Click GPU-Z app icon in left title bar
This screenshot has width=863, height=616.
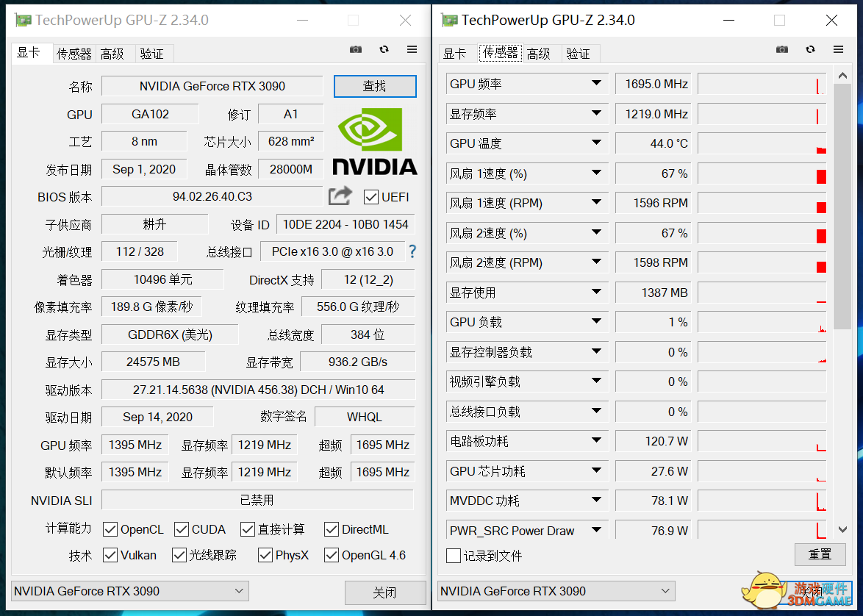click(23, 21)
